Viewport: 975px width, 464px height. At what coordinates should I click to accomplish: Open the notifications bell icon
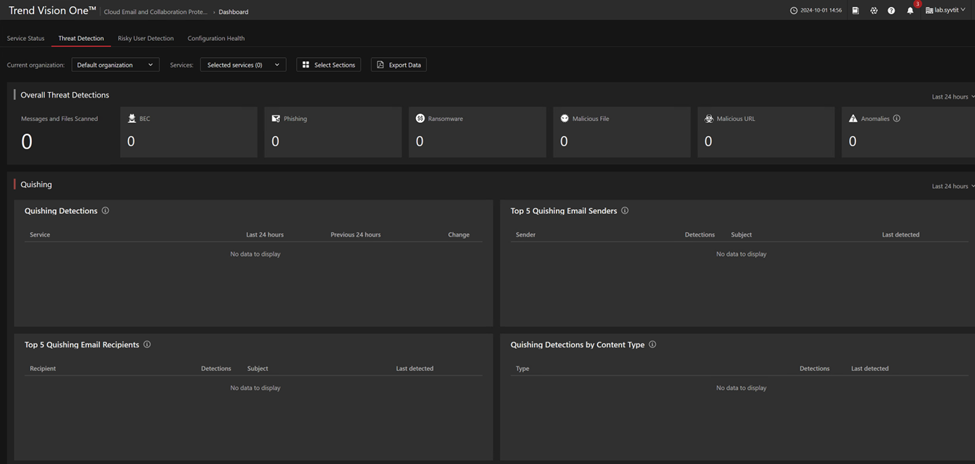(910, 11)
